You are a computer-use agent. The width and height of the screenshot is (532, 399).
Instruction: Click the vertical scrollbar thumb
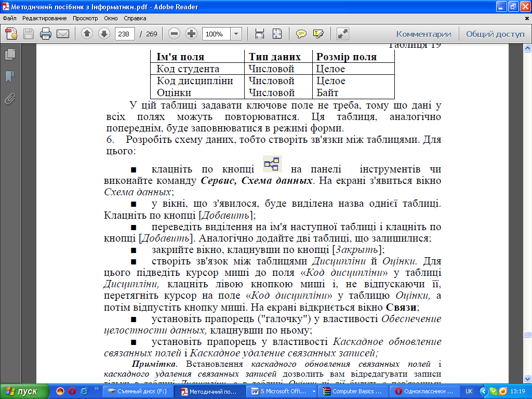pyautogui.click(x=528, y=335)
